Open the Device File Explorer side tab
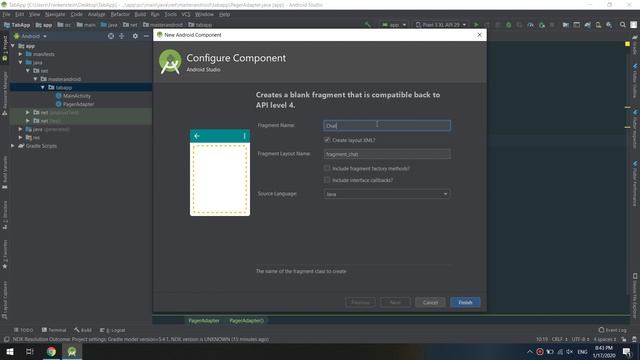 (635, 296)
